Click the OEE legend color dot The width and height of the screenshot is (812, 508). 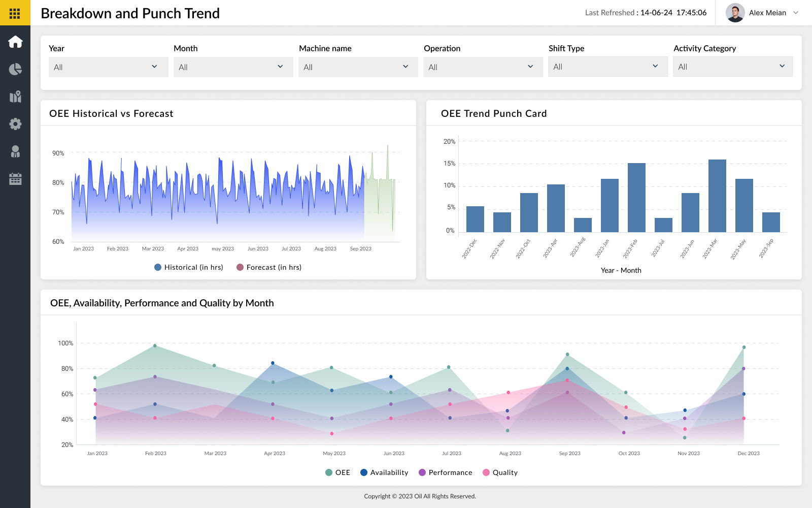tap(329, 472)
